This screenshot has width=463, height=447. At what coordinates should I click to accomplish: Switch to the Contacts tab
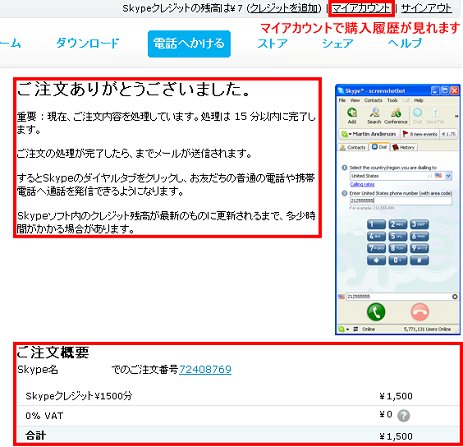coord(353,147)
